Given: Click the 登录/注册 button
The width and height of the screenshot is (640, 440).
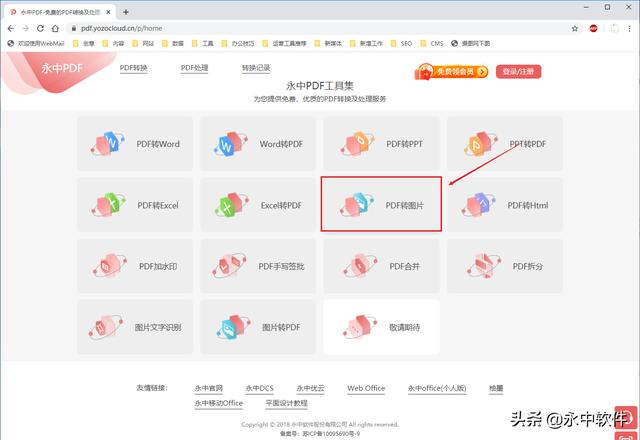Looking at the screenshot, I should (x=518, y=71).
